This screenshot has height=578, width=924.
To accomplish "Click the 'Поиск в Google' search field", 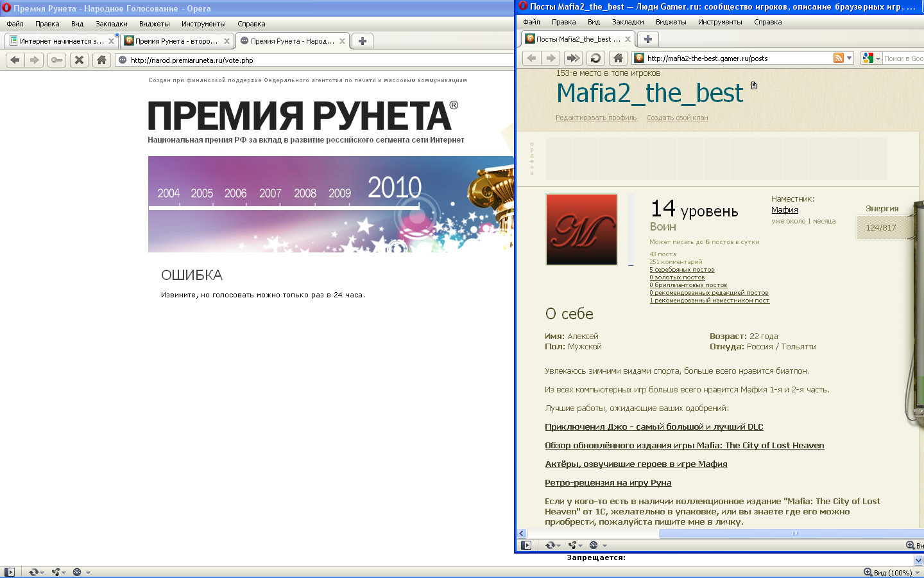I will click(903, 58).
